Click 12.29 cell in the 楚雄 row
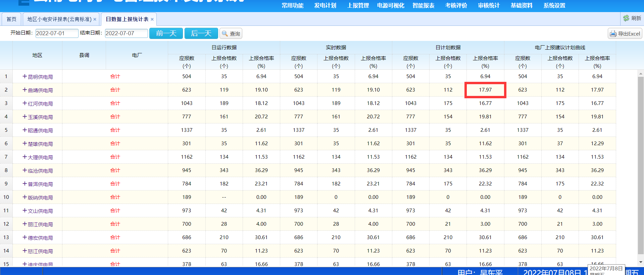 tap(597, 144)
